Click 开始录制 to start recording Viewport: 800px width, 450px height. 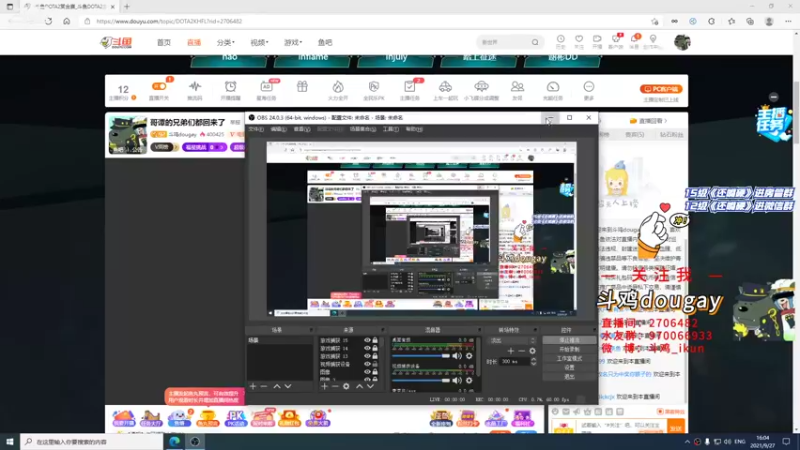pyautogui.click(x=569, y=349)
